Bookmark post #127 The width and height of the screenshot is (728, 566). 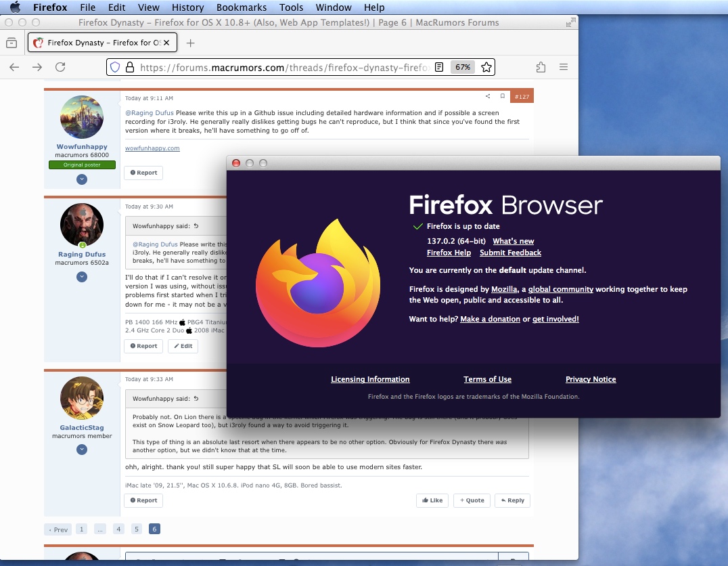click(x=502, y=96)
